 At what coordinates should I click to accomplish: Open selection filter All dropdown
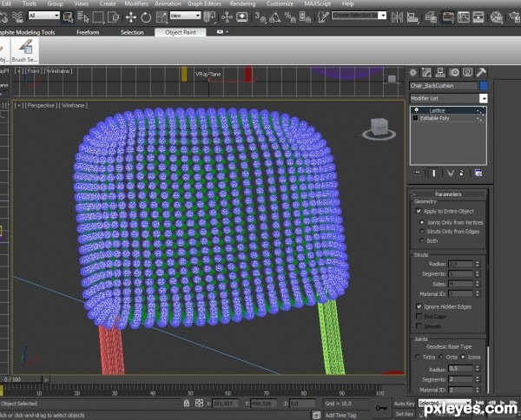56,16
